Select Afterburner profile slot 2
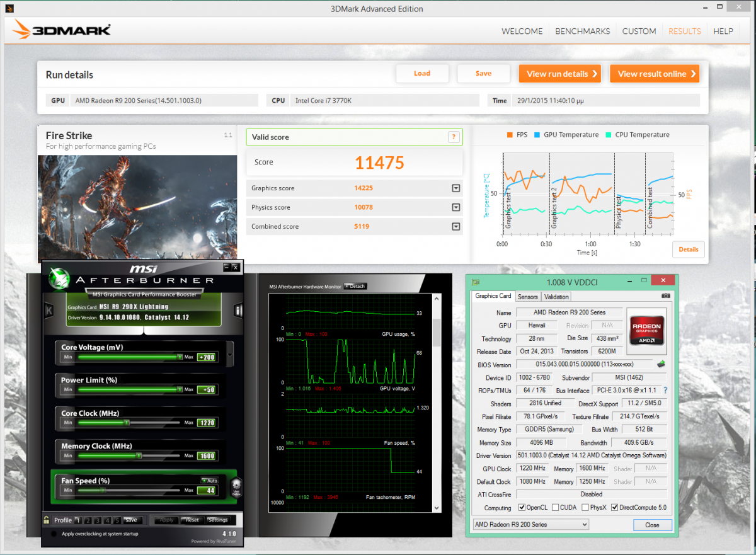Screen dimensions: 756x555 [x=88, y=520]
